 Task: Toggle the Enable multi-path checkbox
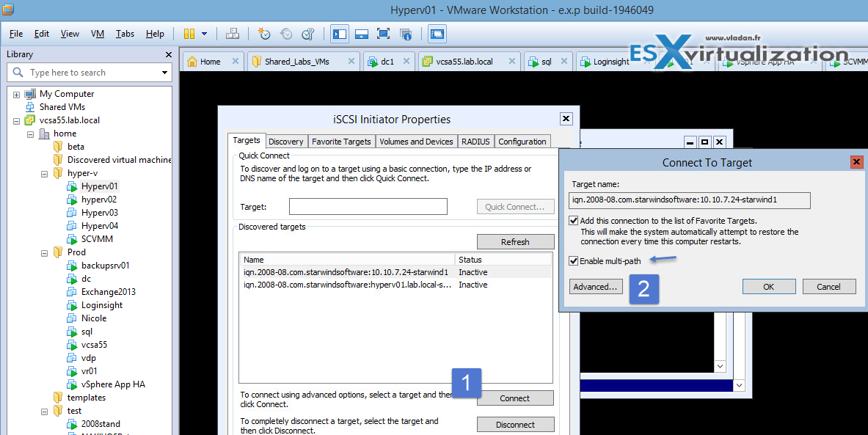pyautogui.click(x=574, y=260)
